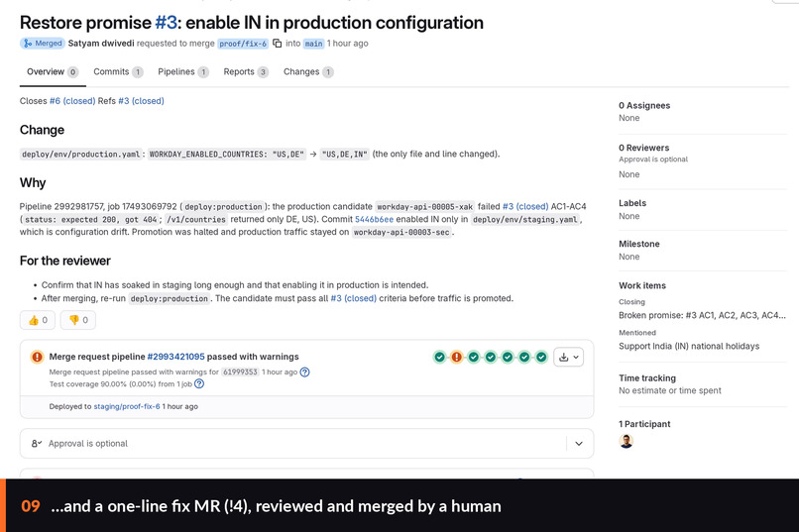Viewport: 799px width, 532px height.
Task: Open closing work item 'Broken promise: #3 AC1...'
Action: 702,315
